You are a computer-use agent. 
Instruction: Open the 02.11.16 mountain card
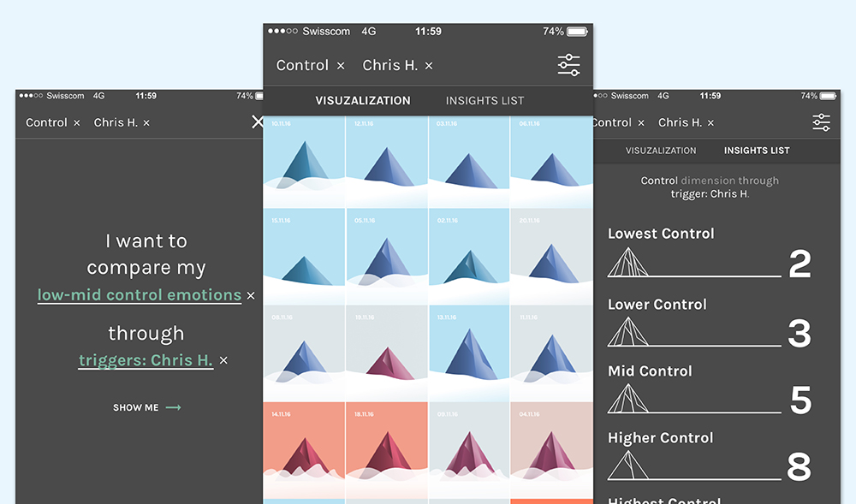pyautogui.click(x=469, y=257)
